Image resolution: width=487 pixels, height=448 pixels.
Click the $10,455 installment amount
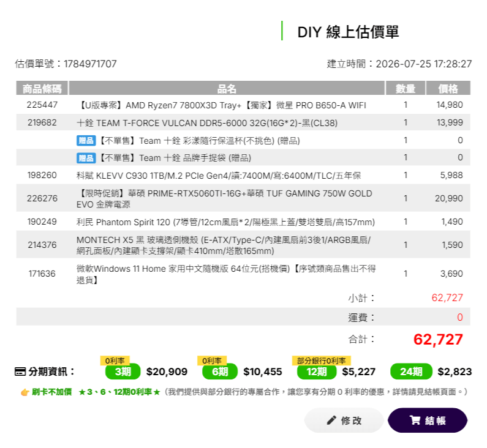(x=262, y=371)
